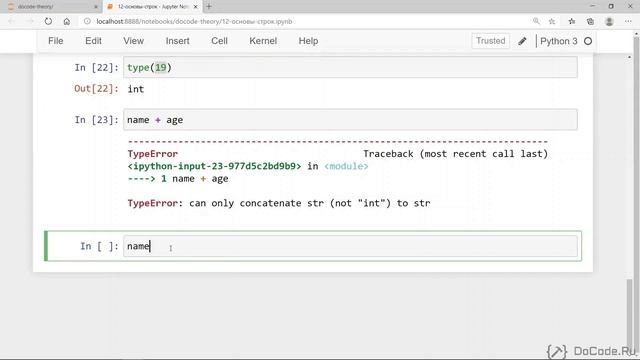Click the ----> 1 name + age line
Viewport: 640px width, 360px height.
[178, 179]
